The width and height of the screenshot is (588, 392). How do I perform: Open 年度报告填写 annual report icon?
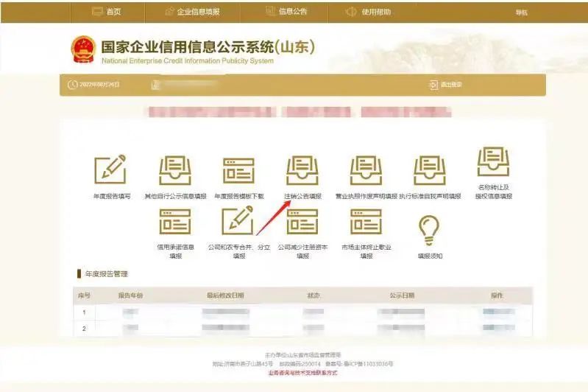coord(110,170)
